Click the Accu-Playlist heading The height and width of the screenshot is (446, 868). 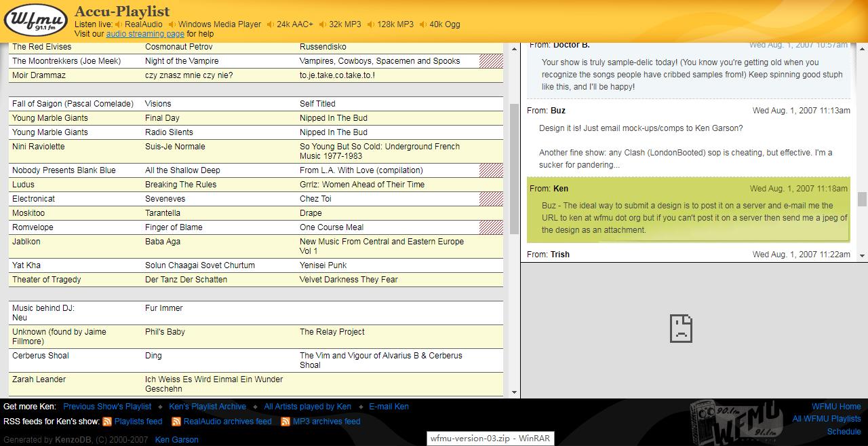coord(122,11)
